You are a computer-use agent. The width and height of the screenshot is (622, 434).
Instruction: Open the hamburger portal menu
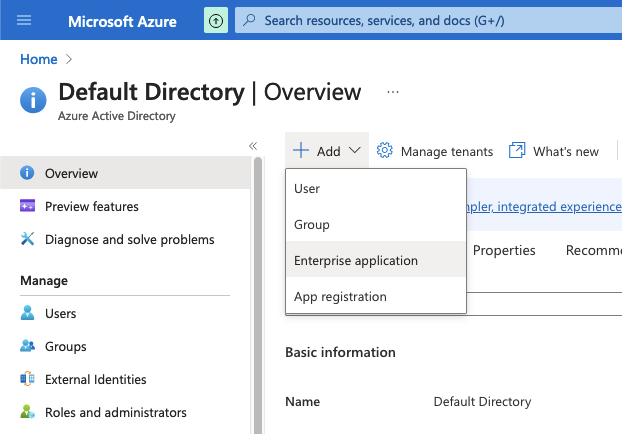click(25, 20)
